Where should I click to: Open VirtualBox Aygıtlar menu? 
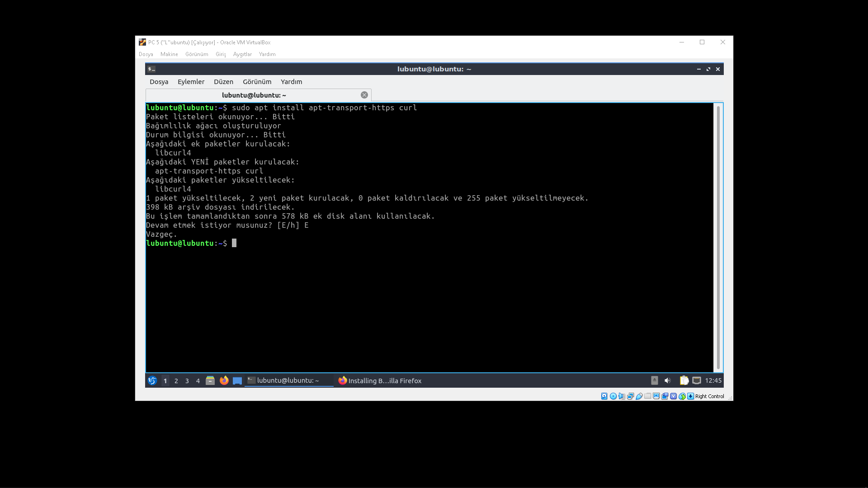click(x=242, y=54)
